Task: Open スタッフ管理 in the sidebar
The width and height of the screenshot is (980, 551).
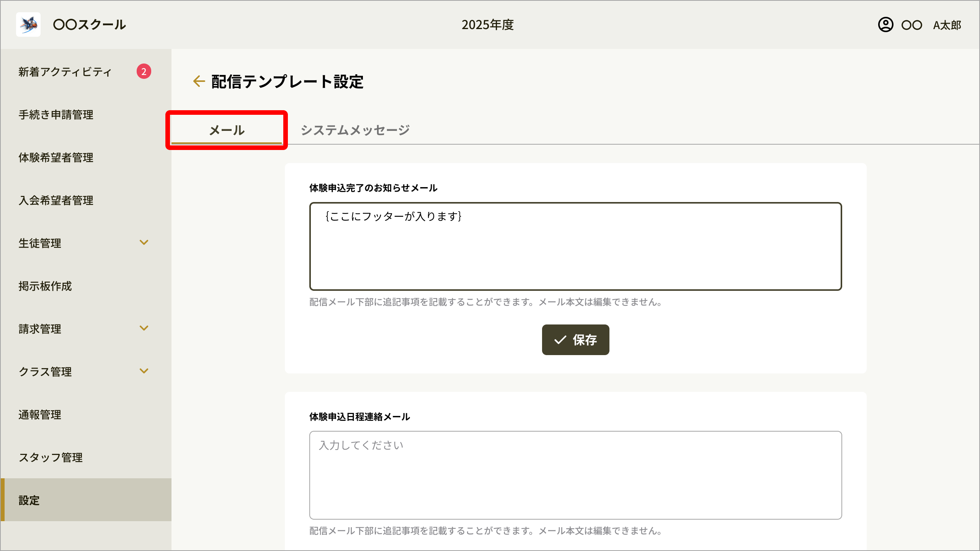Action: (x=86, y=457)
